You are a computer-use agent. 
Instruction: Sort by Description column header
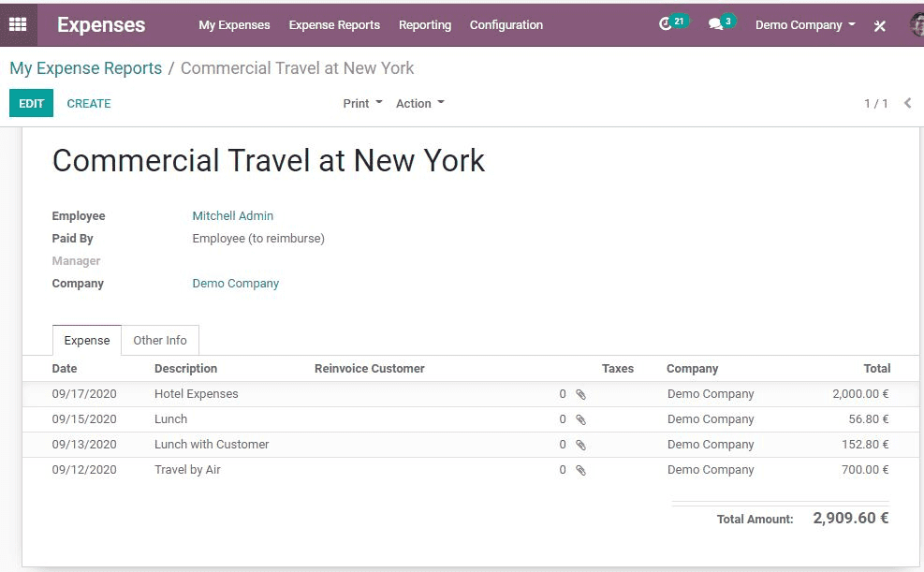click(x=185, y=368)
